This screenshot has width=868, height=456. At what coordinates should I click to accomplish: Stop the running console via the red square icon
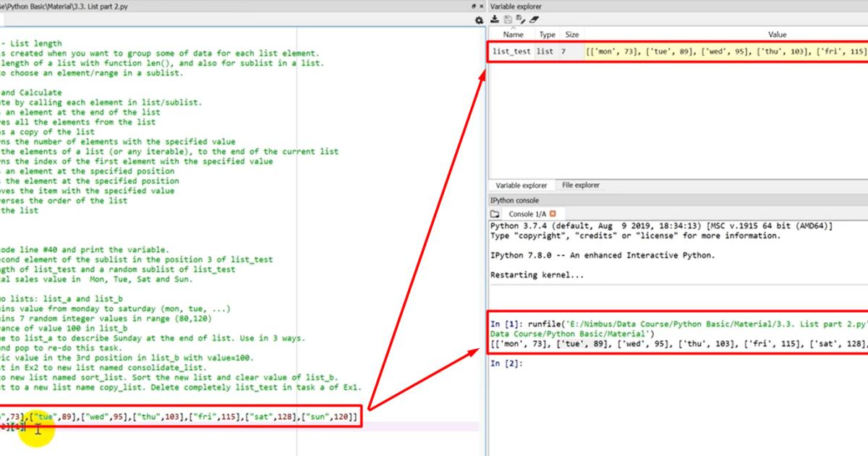point(552,214)
